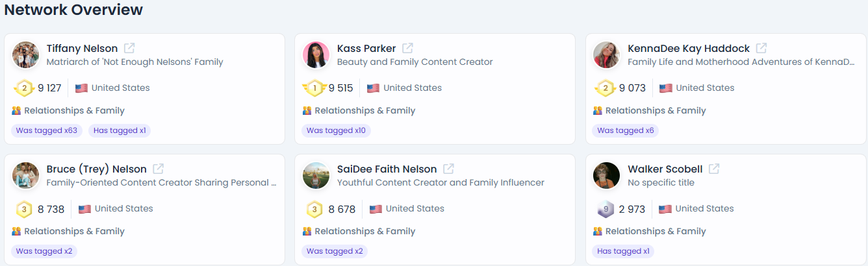The width and height of the screenshot is (868, 266).
Task: Click Kass Parker's rank 1 badge icon
Action: [314, 88]
